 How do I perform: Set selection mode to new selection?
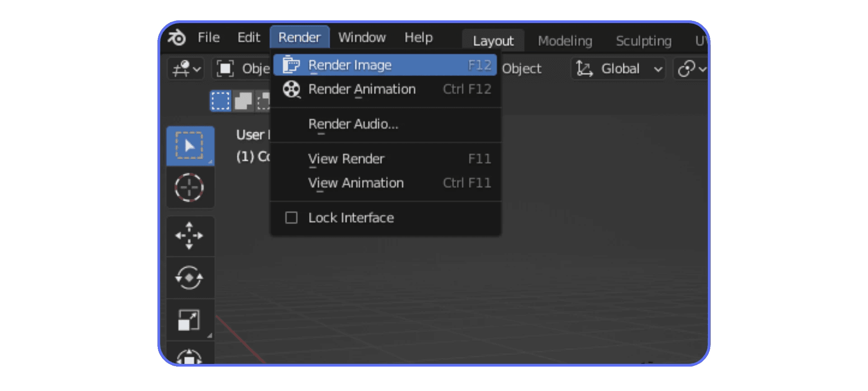tap(221, 101)
